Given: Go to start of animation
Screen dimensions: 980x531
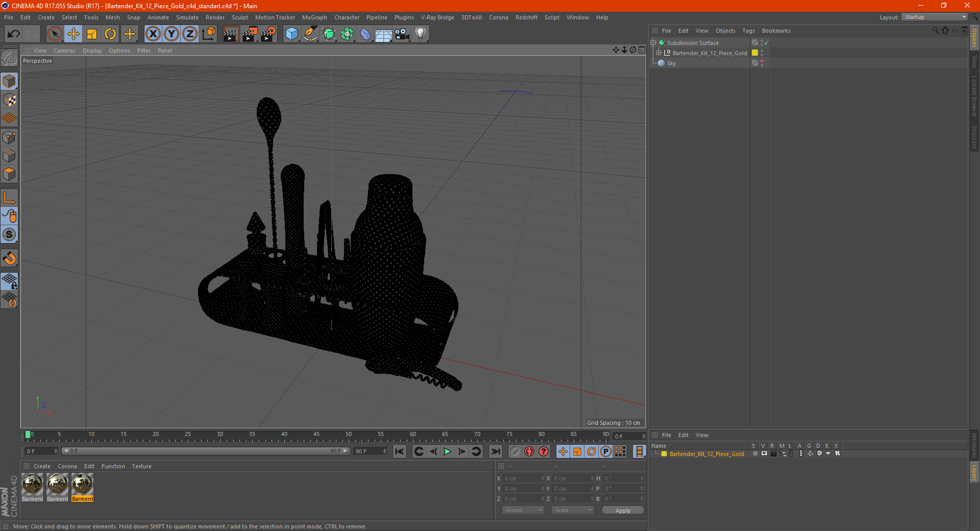Looking at the screenshot, I should tap(400, 451).
